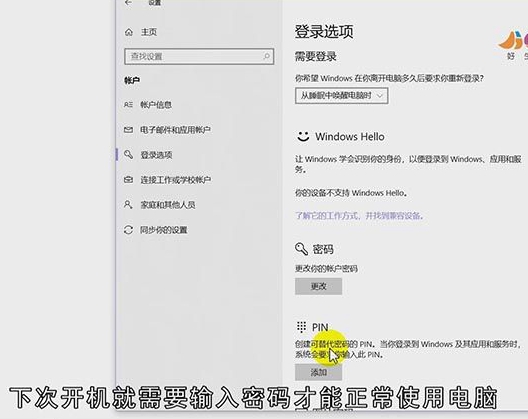Select the Windows Hello heading text

(350, 136)
